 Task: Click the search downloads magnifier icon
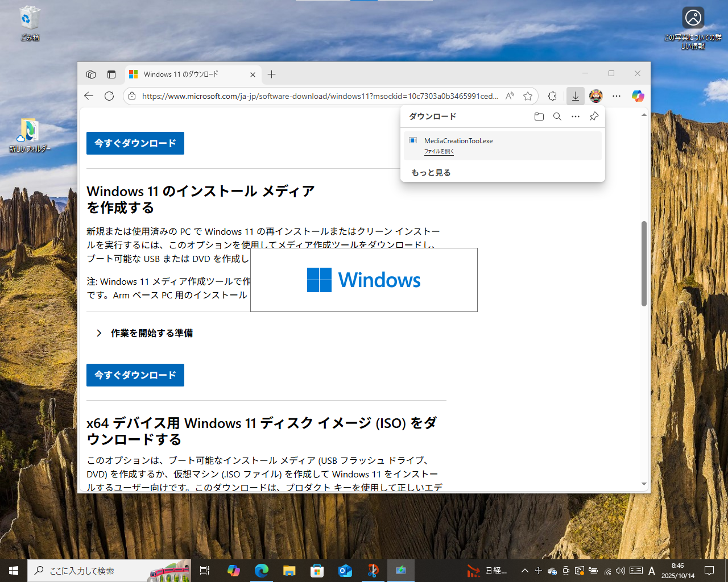(x=557, y=116)
